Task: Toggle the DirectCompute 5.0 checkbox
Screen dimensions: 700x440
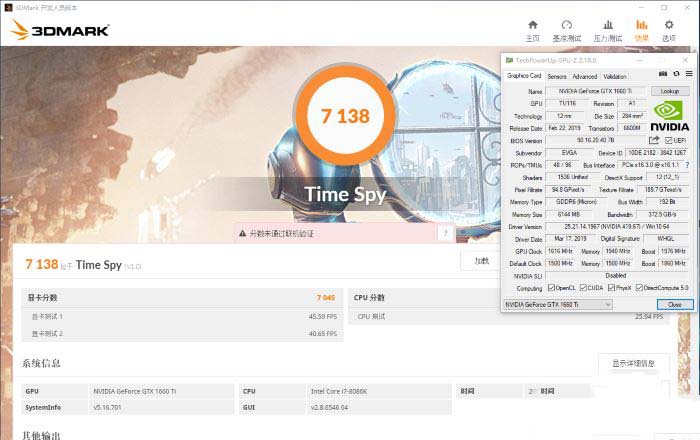Action: point(639,288)
